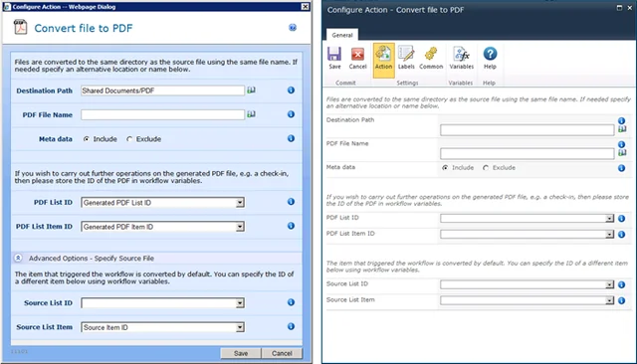
Task: Click the red Cancel ribbon icon
Action: coord(357,58)
